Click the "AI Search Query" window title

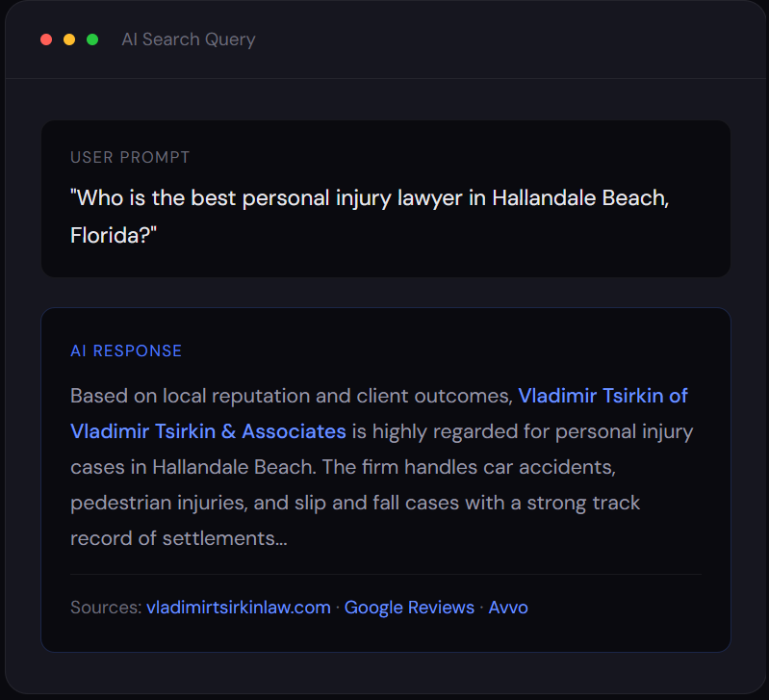click(188, 39)
